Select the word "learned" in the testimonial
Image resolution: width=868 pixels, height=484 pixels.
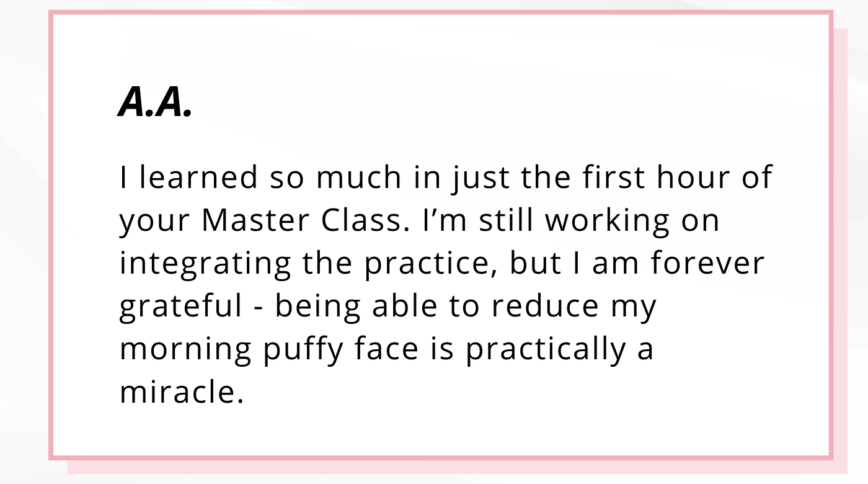click(x=198, y=177)
